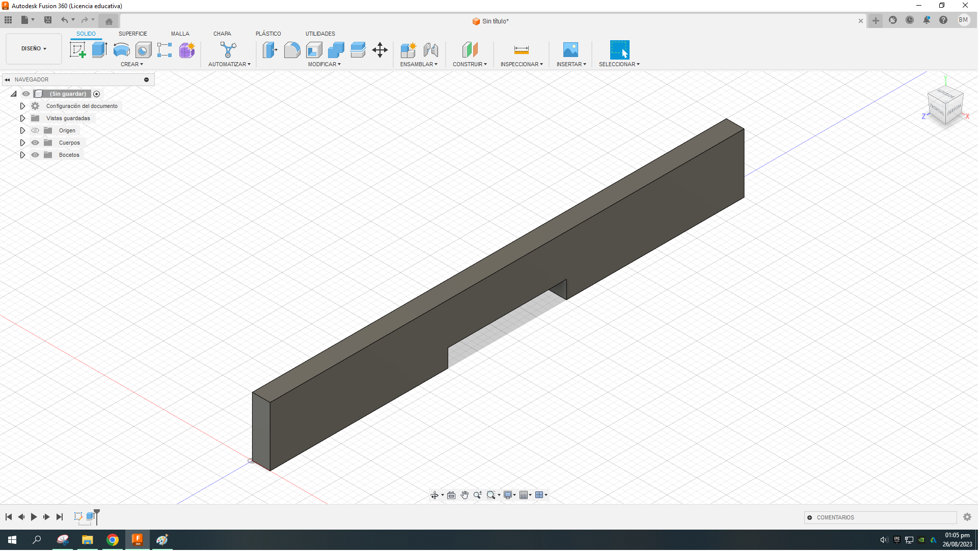Viewport: 980px width, 551px height.
Task: Select the Revolve tool icon
Action: point(121,50)
